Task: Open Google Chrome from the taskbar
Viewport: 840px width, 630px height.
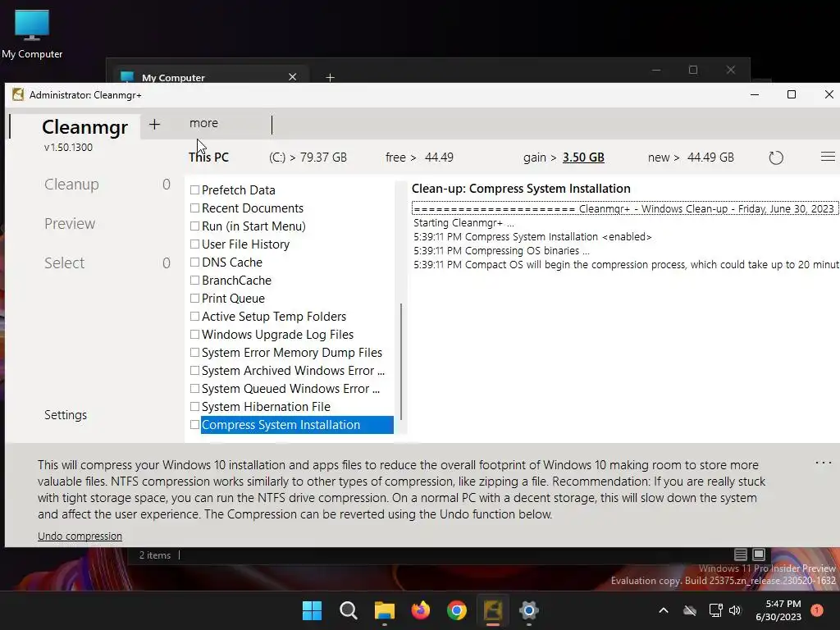Action: pos(456,610)
